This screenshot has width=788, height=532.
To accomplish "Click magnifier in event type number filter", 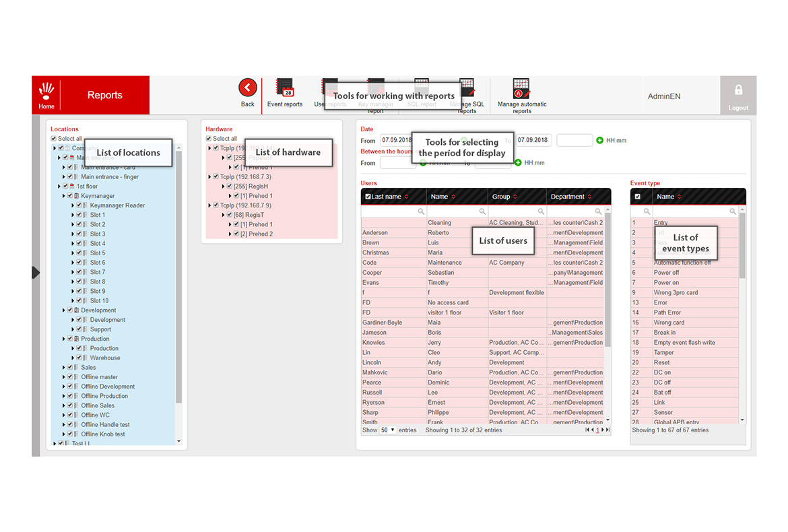I will (647, 211).
